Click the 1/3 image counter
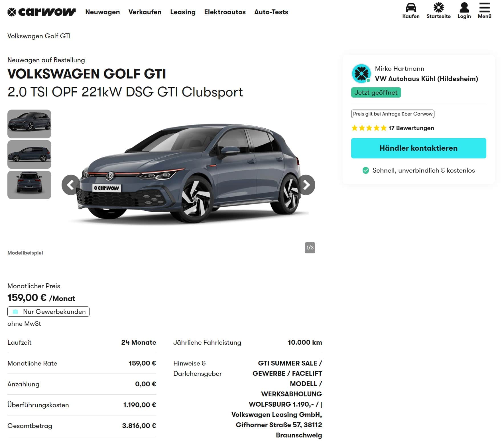Screen dimensions: 504x442 point(310,248)
